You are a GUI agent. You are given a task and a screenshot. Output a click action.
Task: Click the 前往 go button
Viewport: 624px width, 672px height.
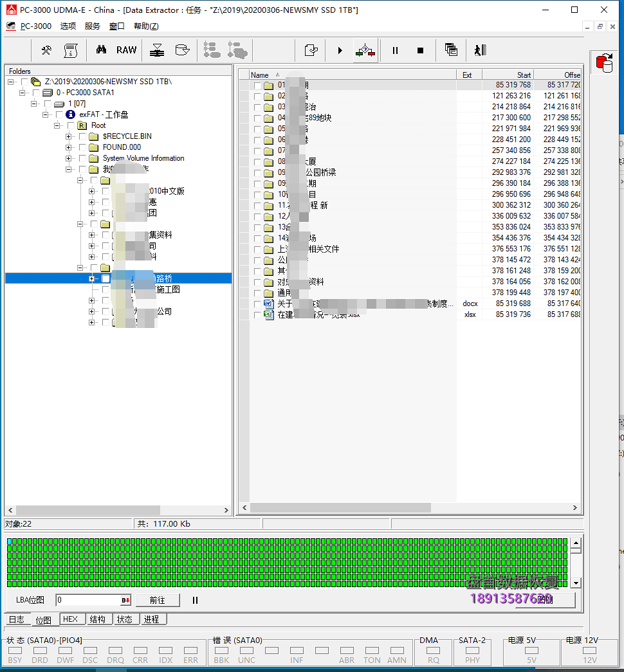click(x=158, y=601)
